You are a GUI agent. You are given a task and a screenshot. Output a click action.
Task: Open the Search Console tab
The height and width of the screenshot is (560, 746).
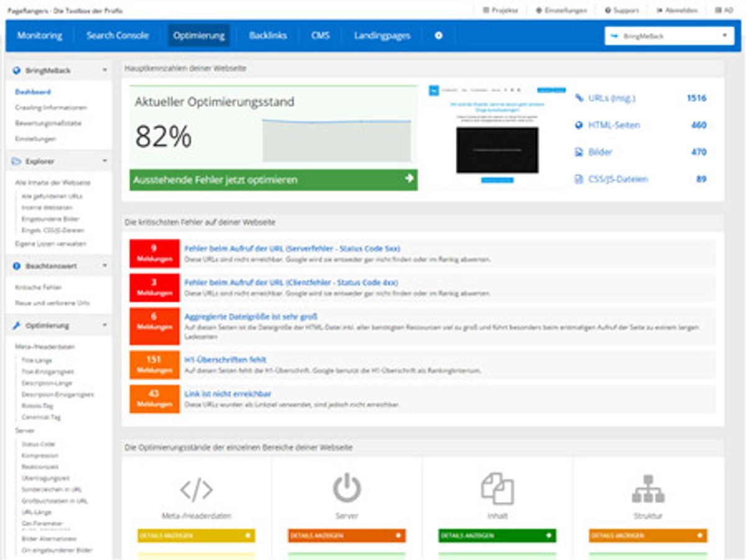click(117, 35)
